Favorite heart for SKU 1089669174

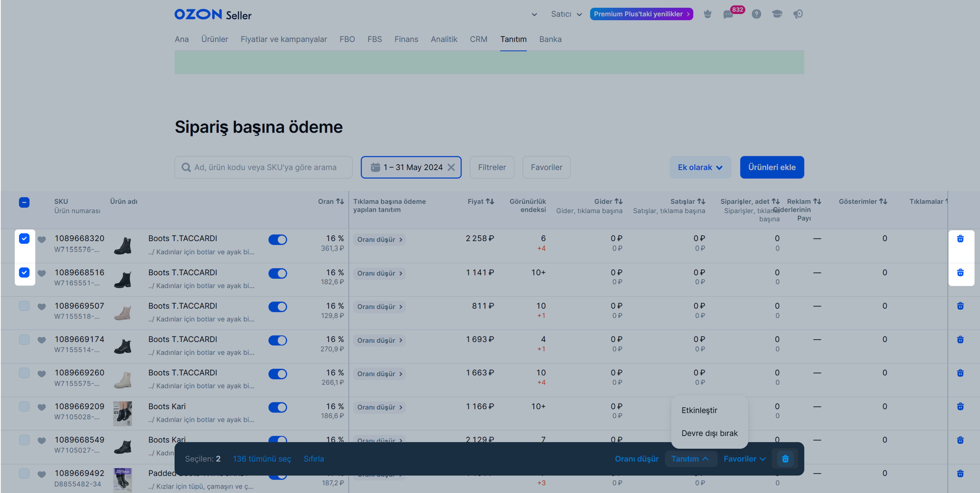[x=42, y=340]
